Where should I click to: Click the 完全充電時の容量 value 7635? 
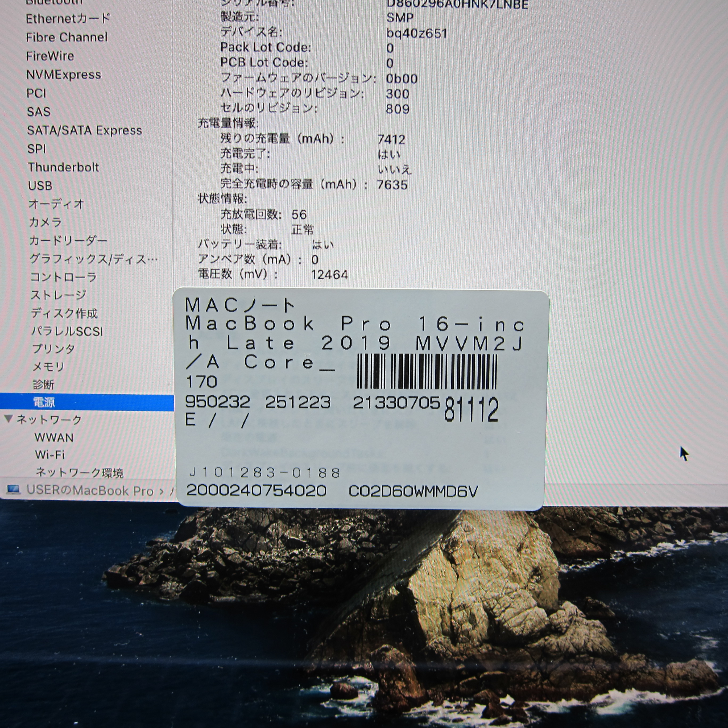pos(392,185)
